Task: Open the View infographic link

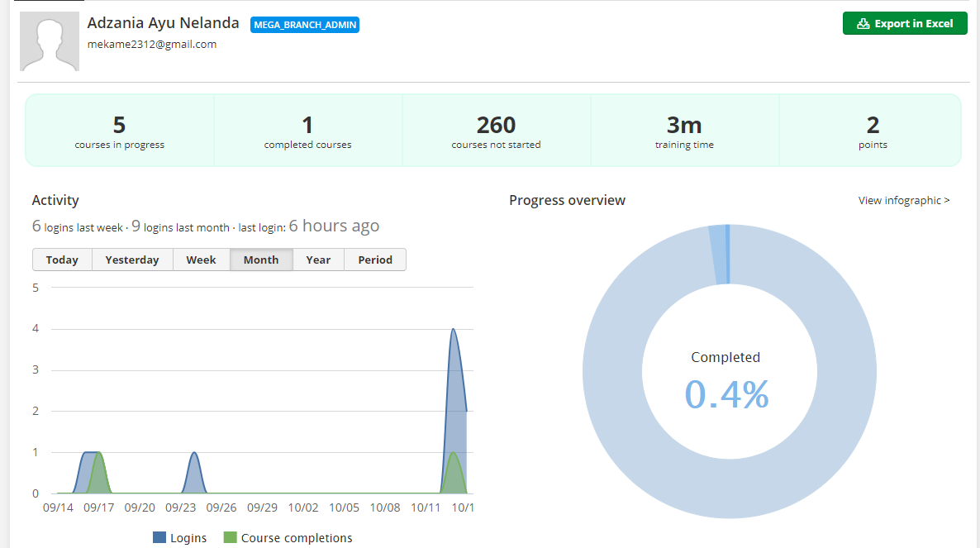Action: [x=904, y=200]
